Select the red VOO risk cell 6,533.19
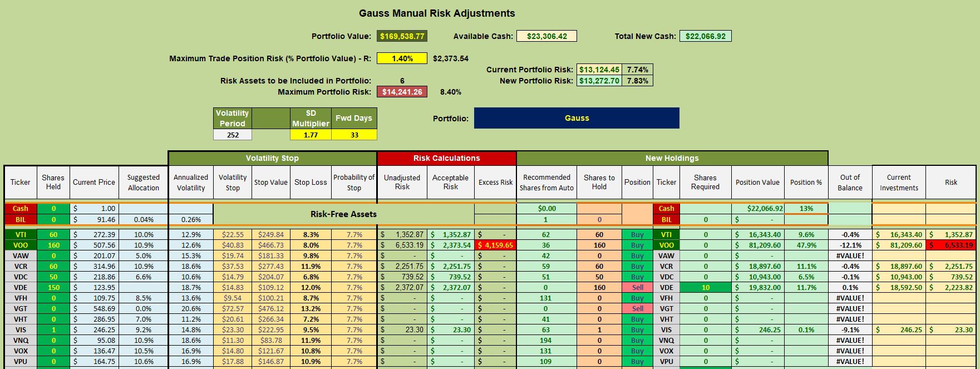Image resolution: width=980 pixels, height=369 pixels. click(951, 245)
